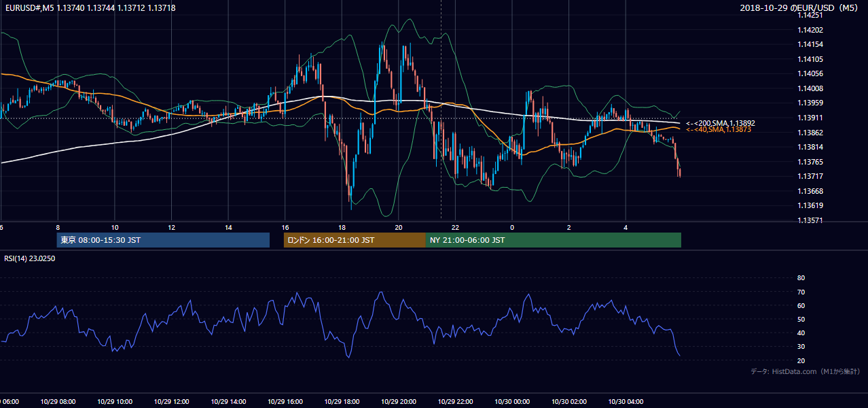
Task: Click the 10/29 22:00 date axis label
Action: (456, 402)
